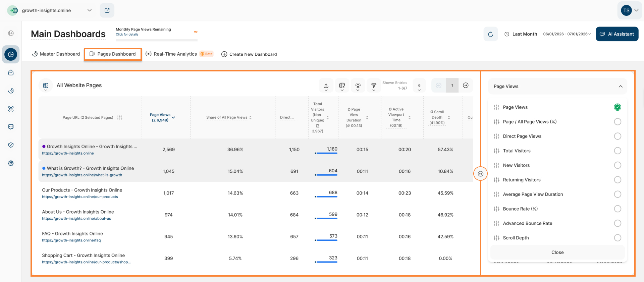Open the lightbulb insights icon

coord(358,86)
